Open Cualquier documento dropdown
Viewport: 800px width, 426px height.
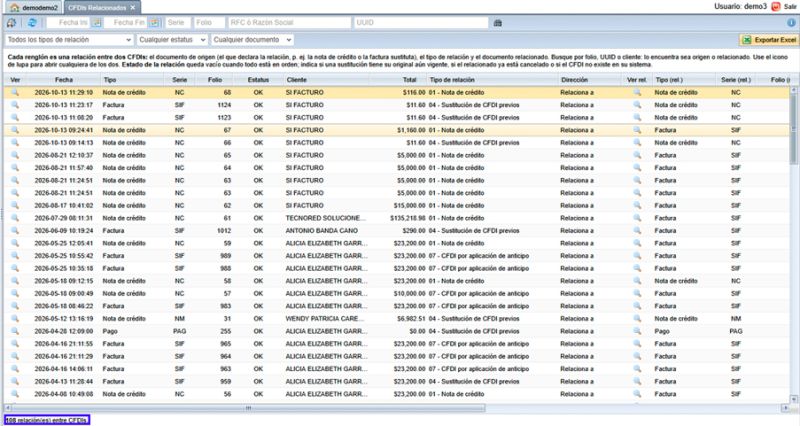tap(252, 40)
